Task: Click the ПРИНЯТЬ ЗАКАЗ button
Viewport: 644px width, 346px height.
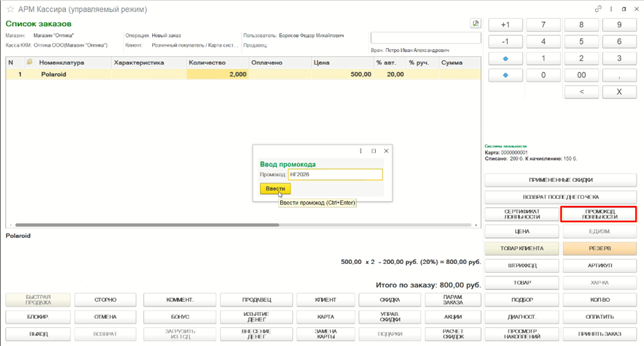Action: 600,334
